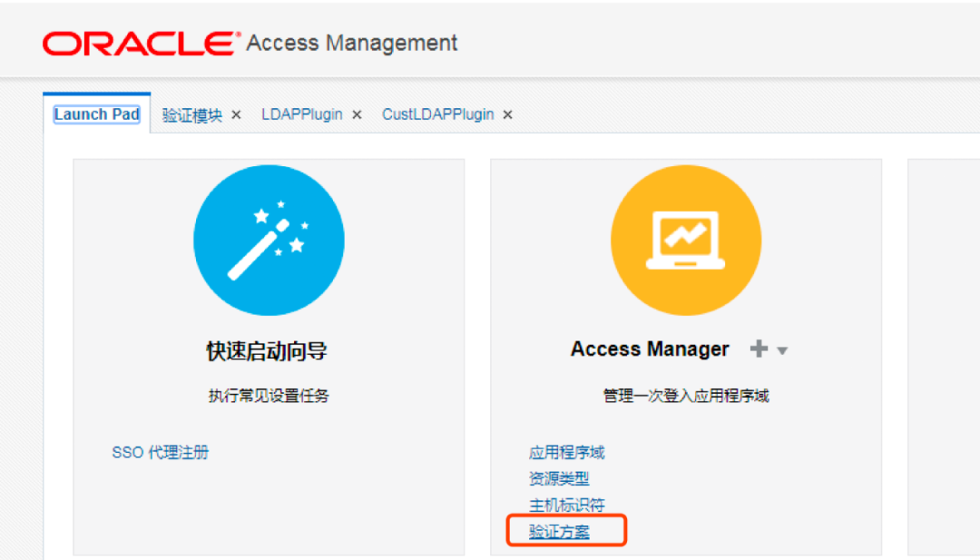Switch to the 验证模块 tab
980x560 pixels.
(191, 115)
